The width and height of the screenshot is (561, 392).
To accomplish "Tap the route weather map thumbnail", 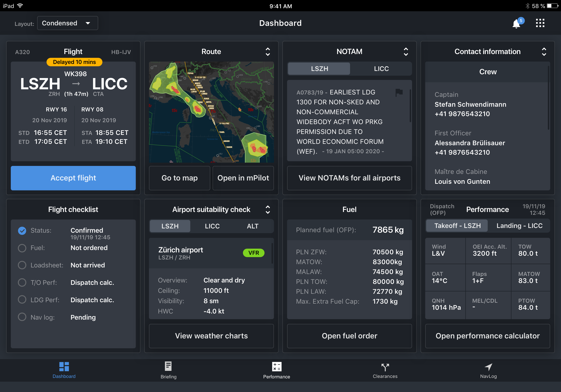I will pyautogui.click(x=211, y=112).
